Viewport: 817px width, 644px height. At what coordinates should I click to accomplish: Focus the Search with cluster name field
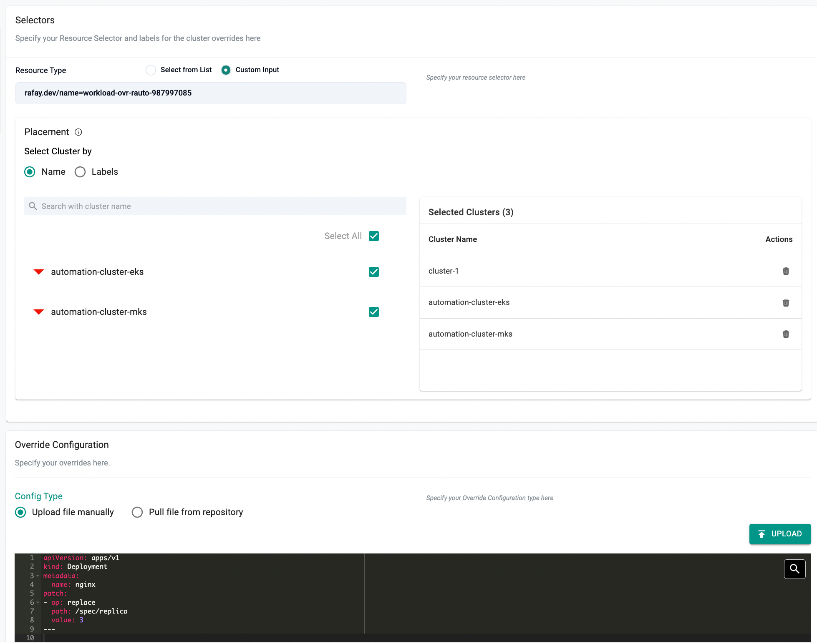[x=221, y=206]
